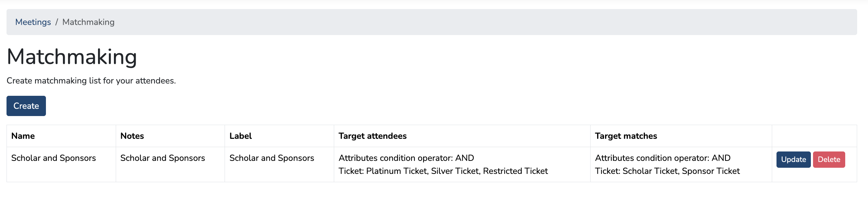Image resolution: width=868 pixels, height=201 pixels.
Task: Click the Target attendees column header
Action: click(x=373, y=136)
